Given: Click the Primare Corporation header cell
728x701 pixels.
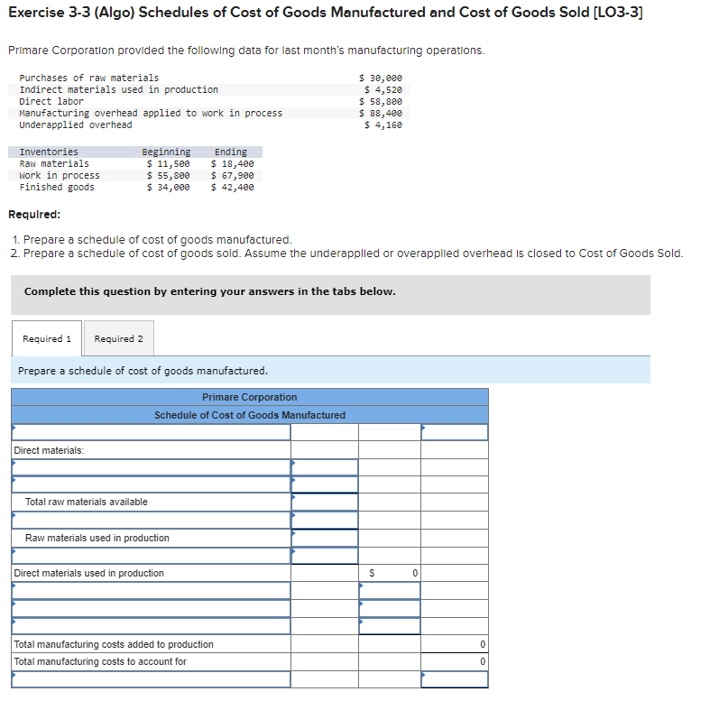Looking at the screenshot, I should coord(249,397).
